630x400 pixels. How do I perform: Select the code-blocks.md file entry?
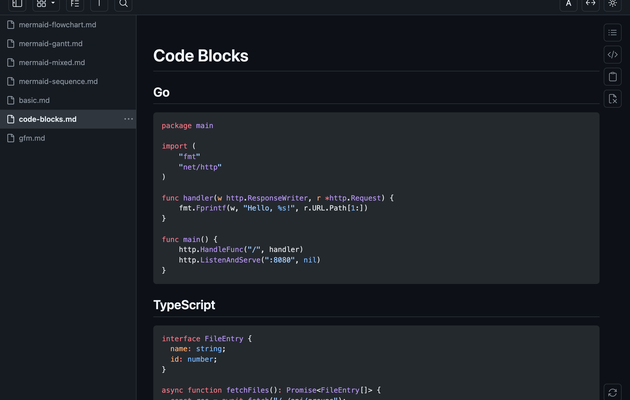tap(68, 119)
